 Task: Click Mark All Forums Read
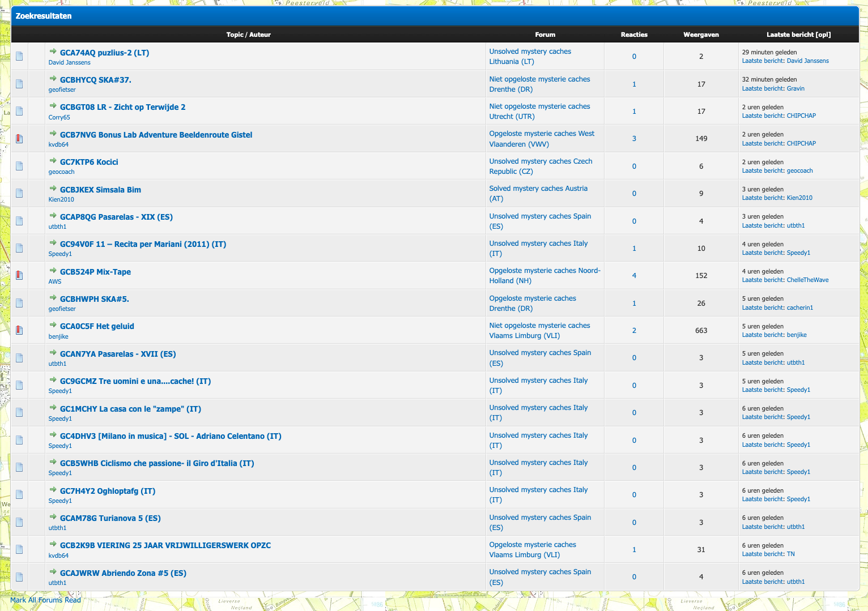45,600
